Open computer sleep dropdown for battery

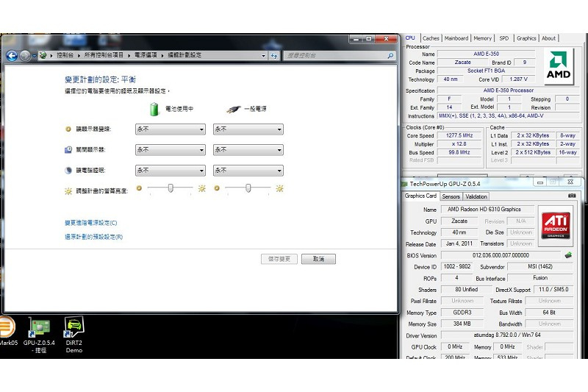[171, 171]
